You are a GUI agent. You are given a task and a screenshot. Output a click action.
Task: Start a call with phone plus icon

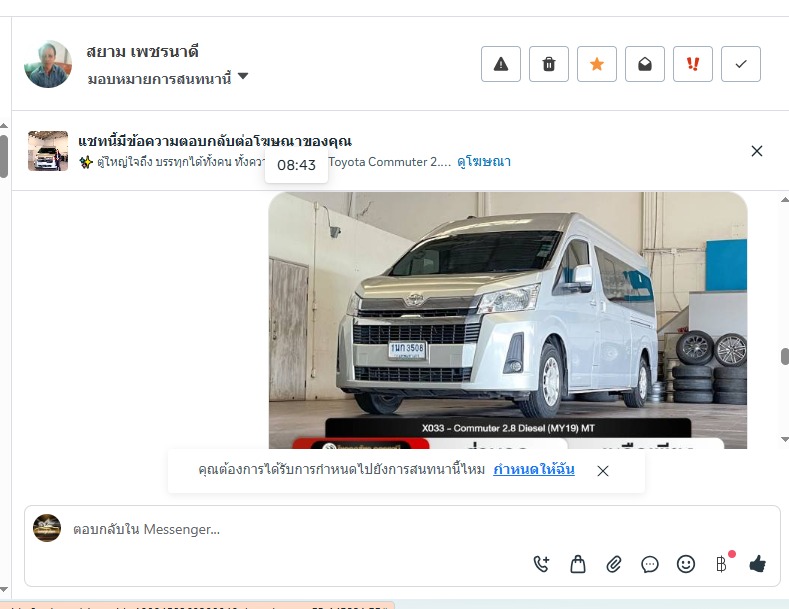[x=541, y=564]
